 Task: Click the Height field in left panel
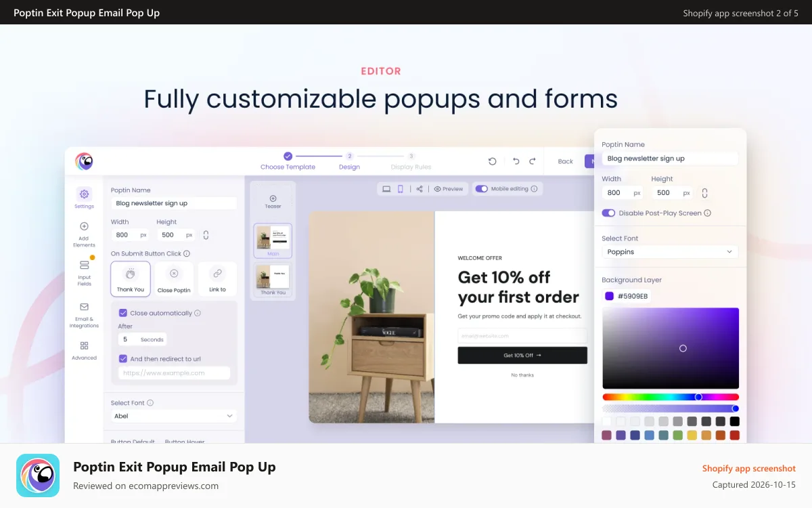click(177, 235)
